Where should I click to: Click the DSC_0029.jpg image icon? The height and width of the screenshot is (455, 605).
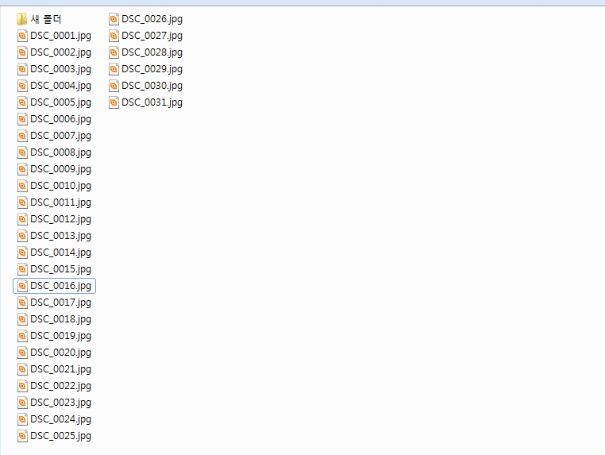point(113,69)
